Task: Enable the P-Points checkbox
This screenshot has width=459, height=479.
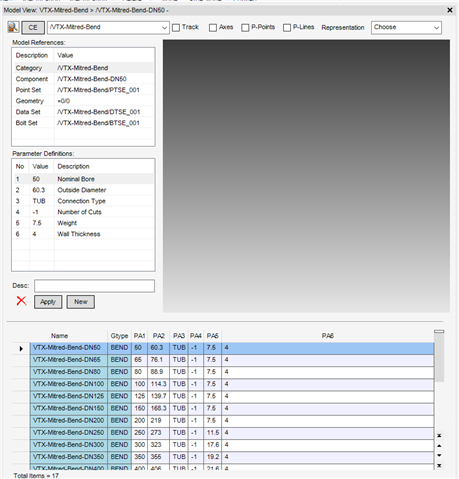Action: (x=245, y=28)
